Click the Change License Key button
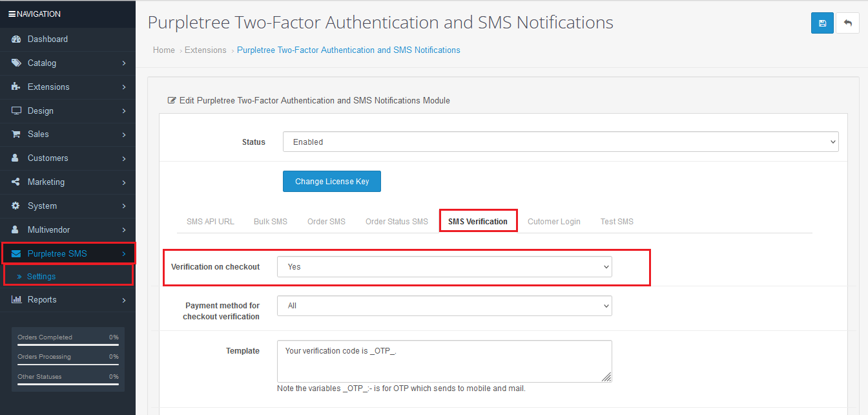 pos(332,182)
